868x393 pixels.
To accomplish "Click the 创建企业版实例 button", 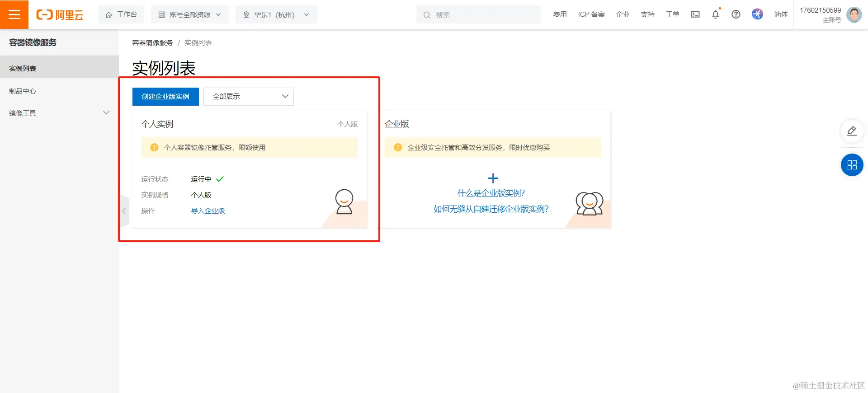I will pyautogui.click(x=165, y=97).
